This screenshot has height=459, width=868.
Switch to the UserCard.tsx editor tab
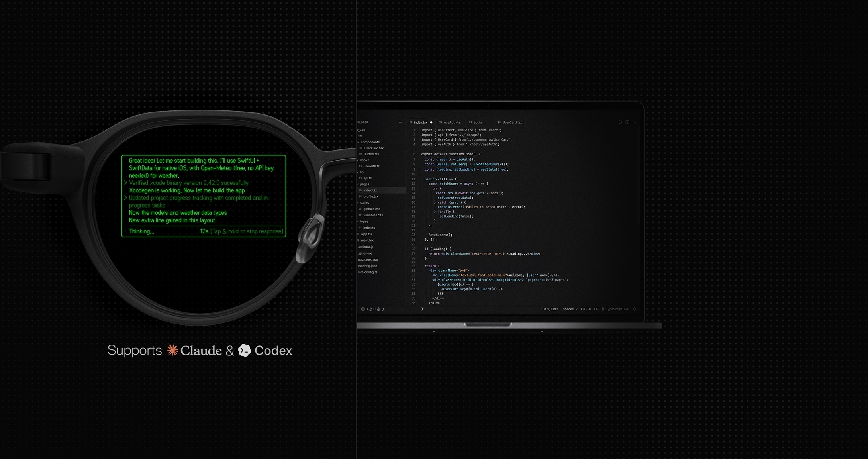pyautogui.click(x=510, y=122)
